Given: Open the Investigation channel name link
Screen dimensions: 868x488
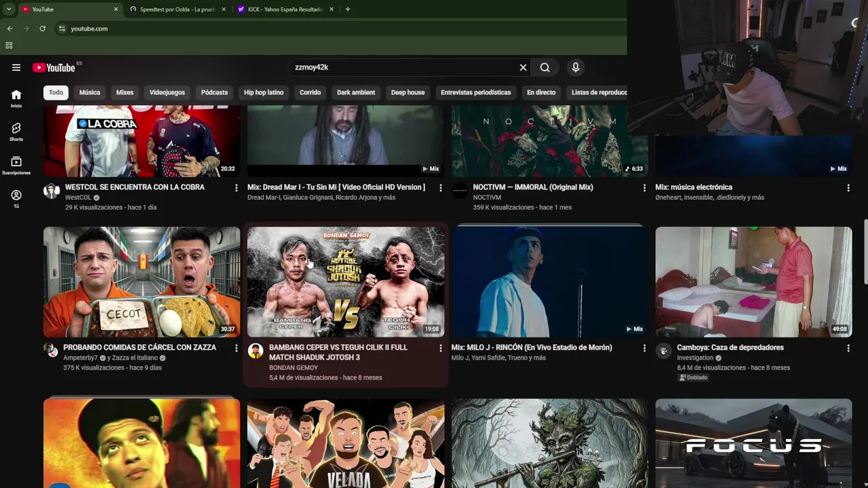Looking at the screenshot, I should coord(695,358).
